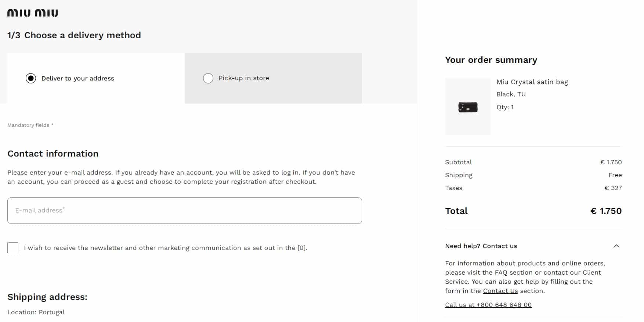The image size is (644, 322).
Task: Open the Contact Us link
Action: (x=500, y=291)
